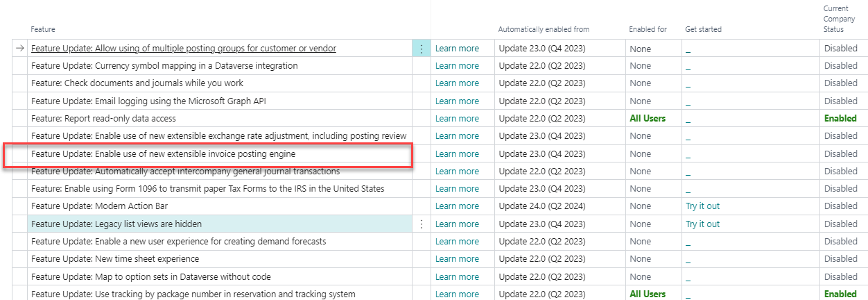Click the Feature column header

(x=43, y=30)
